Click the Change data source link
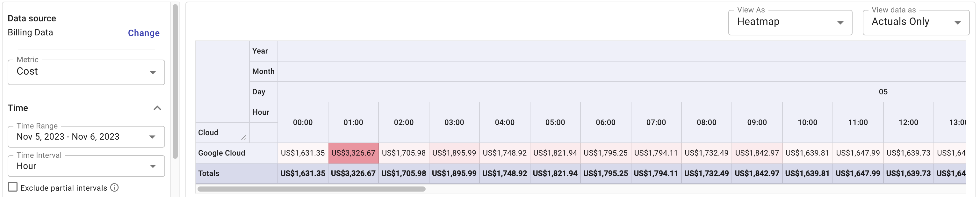The height and width of the screenshot is (197, 980). 143,33
